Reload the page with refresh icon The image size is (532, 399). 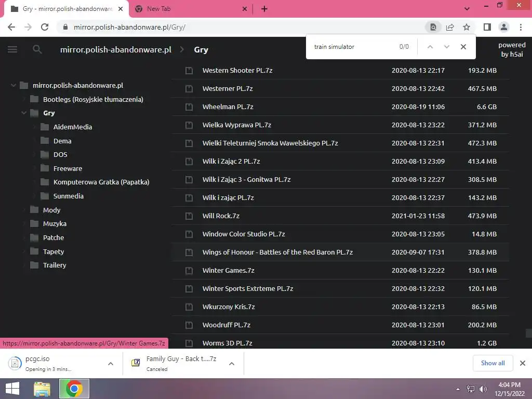[45, 27]
